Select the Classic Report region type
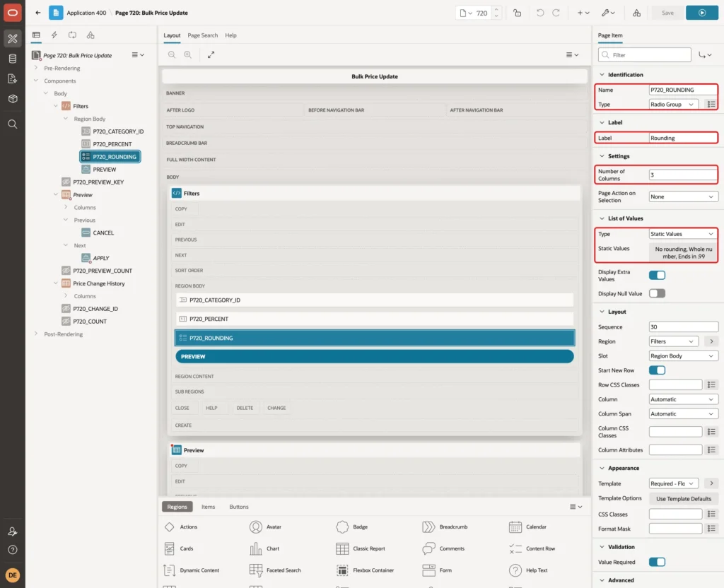The image size is (724, 588). [361, 548]
